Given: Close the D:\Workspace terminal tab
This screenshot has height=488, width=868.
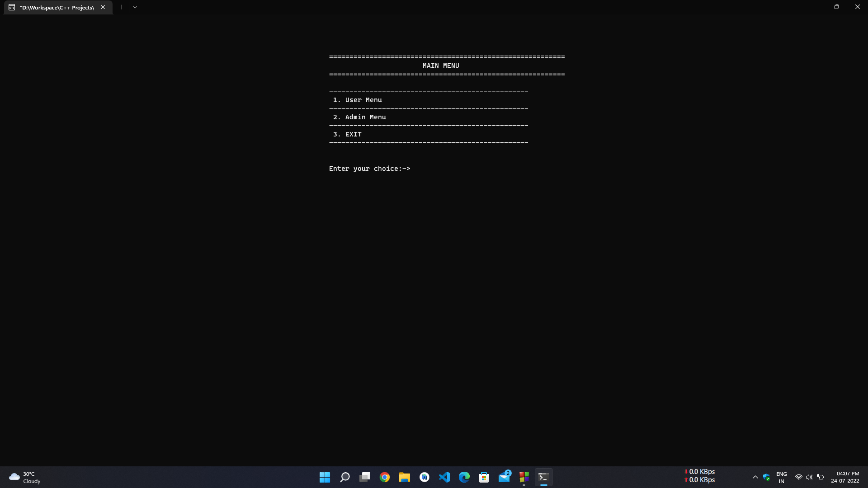Looking at the screenshot, I should coord(103,7).
